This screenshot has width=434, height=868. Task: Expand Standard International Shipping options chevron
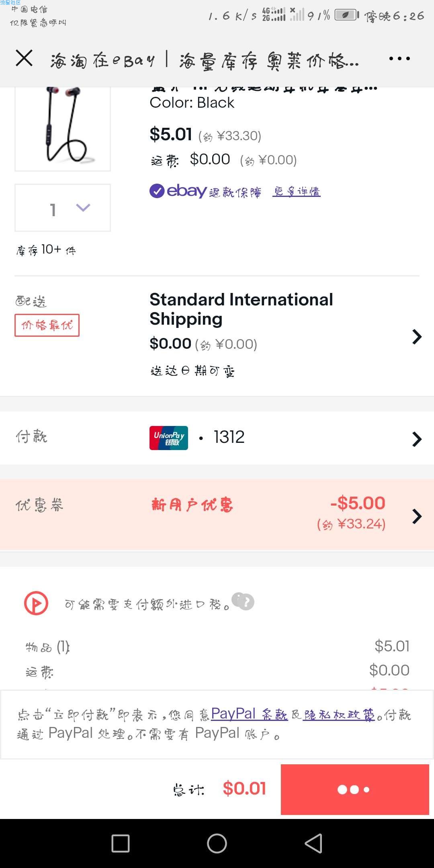417,337
